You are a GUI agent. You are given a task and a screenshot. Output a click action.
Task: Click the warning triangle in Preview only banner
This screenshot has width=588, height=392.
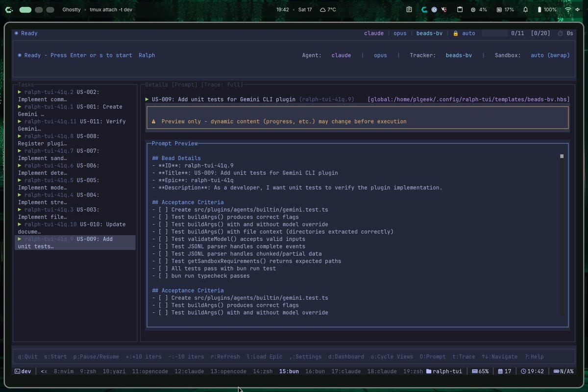pos(153,122)
